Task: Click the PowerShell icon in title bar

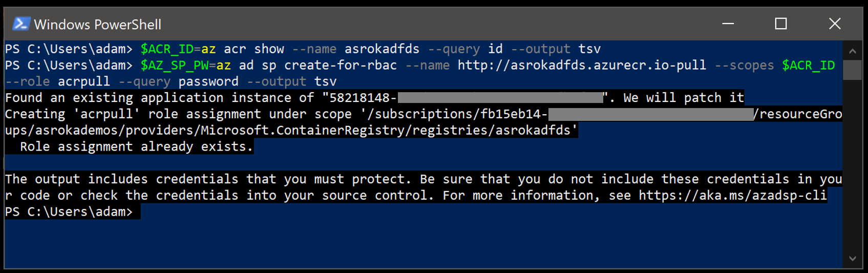Action: point(21,24)
